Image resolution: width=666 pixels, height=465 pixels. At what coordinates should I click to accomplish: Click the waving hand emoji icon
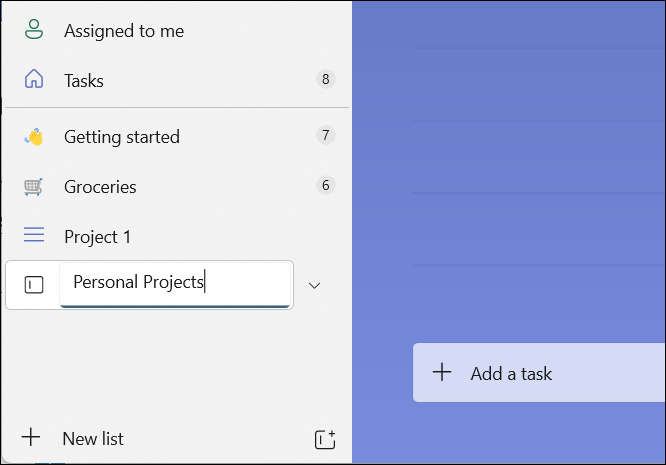34,137
